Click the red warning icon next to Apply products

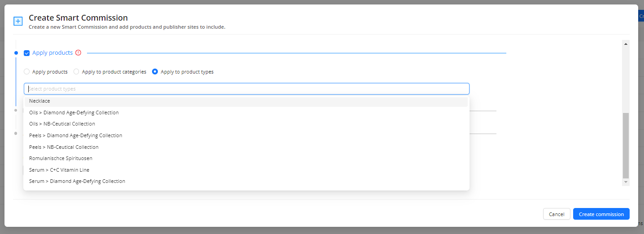click(78, 53)
